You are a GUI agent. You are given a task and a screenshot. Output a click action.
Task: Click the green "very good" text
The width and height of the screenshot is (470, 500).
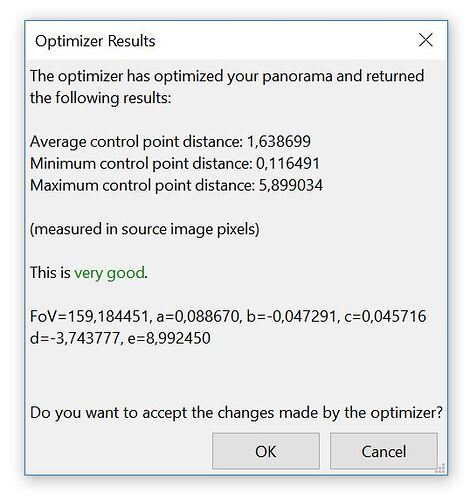(109, 273)
